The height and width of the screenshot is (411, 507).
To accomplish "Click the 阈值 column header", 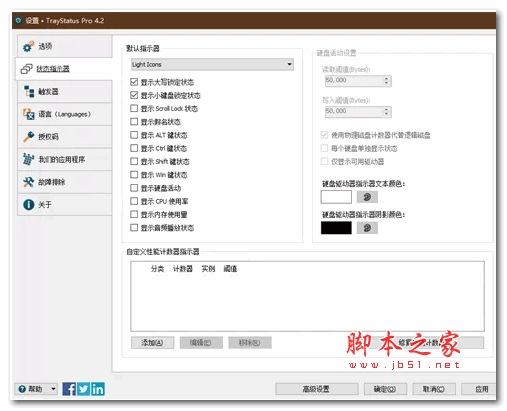I will [230, 269].
